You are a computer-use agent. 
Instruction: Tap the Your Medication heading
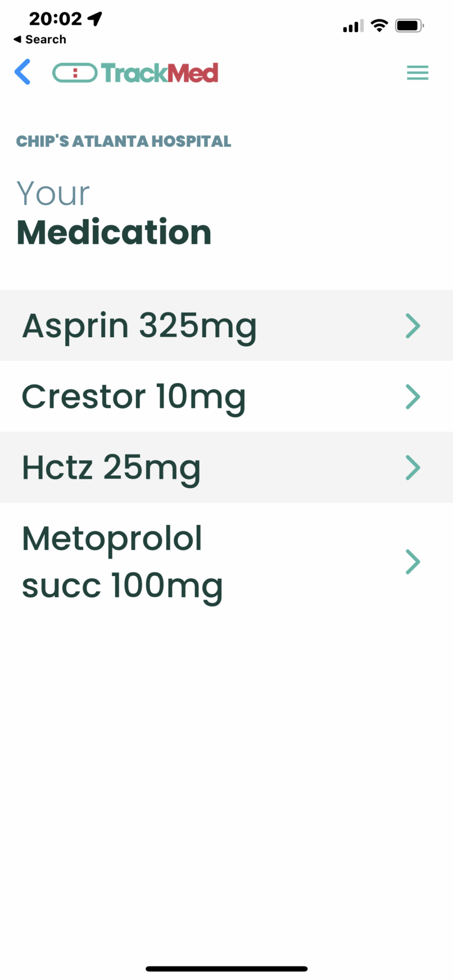pyautogui.click(x=114, y=214)
